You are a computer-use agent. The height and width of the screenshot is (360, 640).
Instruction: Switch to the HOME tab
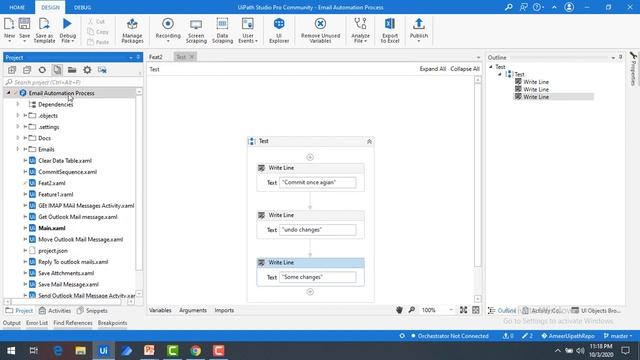click(17, 7)
